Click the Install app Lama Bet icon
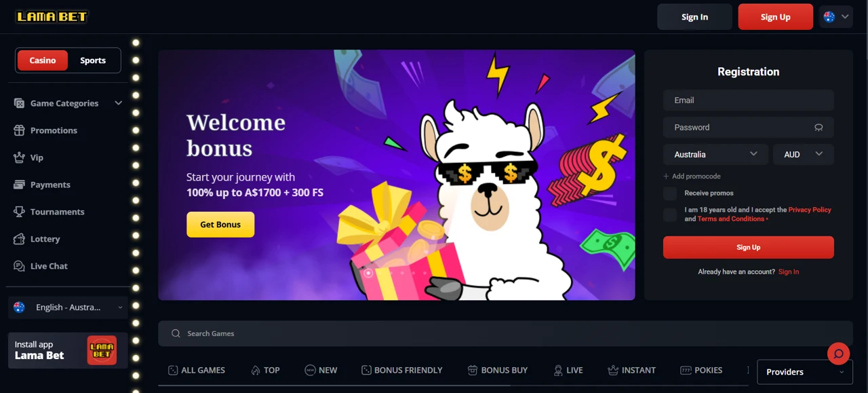This screenshot has height=393, width=868. (x=102, y=350)
